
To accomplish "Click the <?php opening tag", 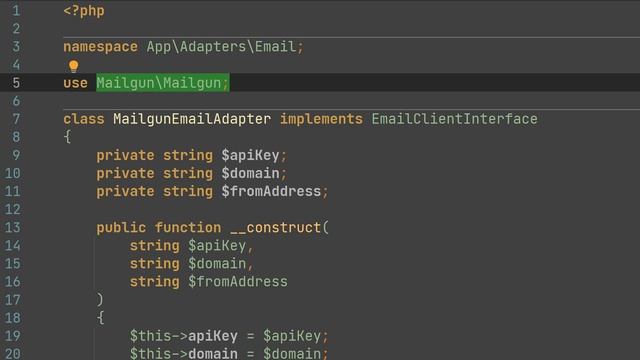I will (84, 11).
